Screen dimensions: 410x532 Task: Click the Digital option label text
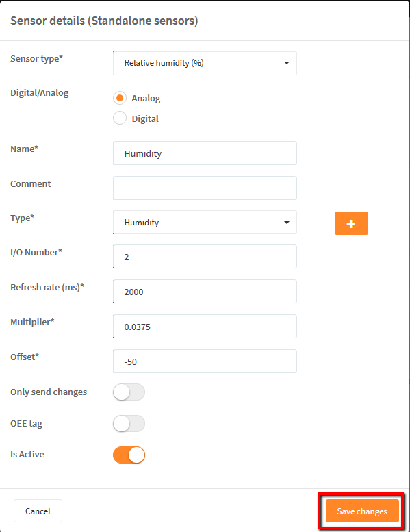pyautogui.click(x=145, y=118)
